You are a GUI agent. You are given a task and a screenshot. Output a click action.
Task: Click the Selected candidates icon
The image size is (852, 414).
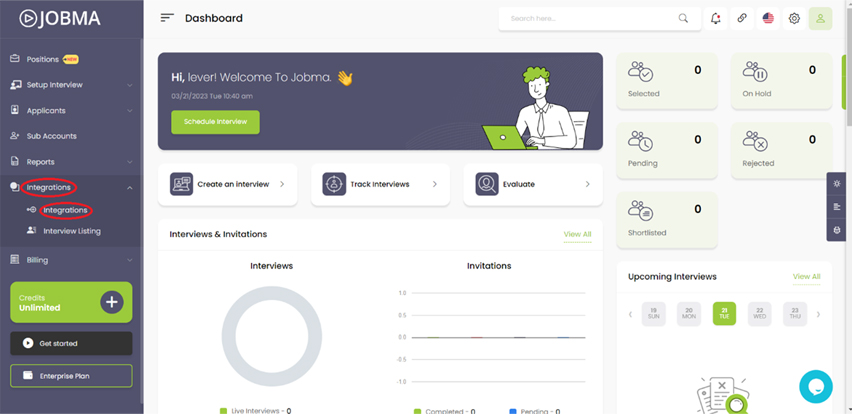[x=640, y=71]
